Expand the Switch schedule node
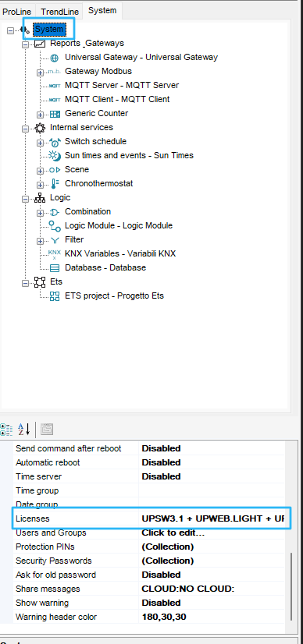The height and width of the screenshot is (644, 303). click(40, 143)
